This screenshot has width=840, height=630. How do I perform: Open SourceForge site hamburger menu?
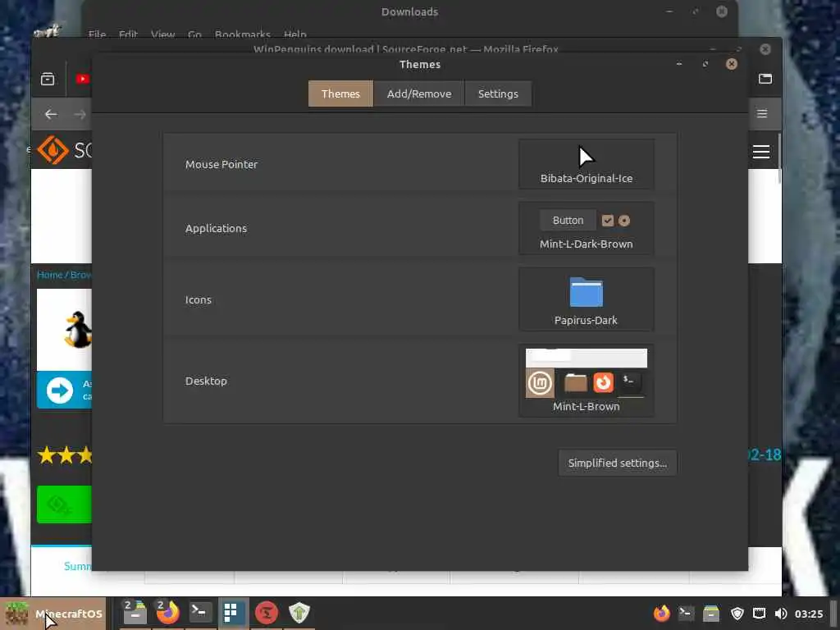click(x=761, y=152)
